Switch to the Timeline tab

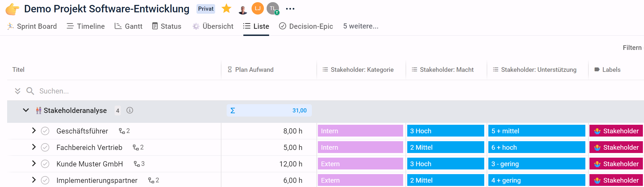86,26
